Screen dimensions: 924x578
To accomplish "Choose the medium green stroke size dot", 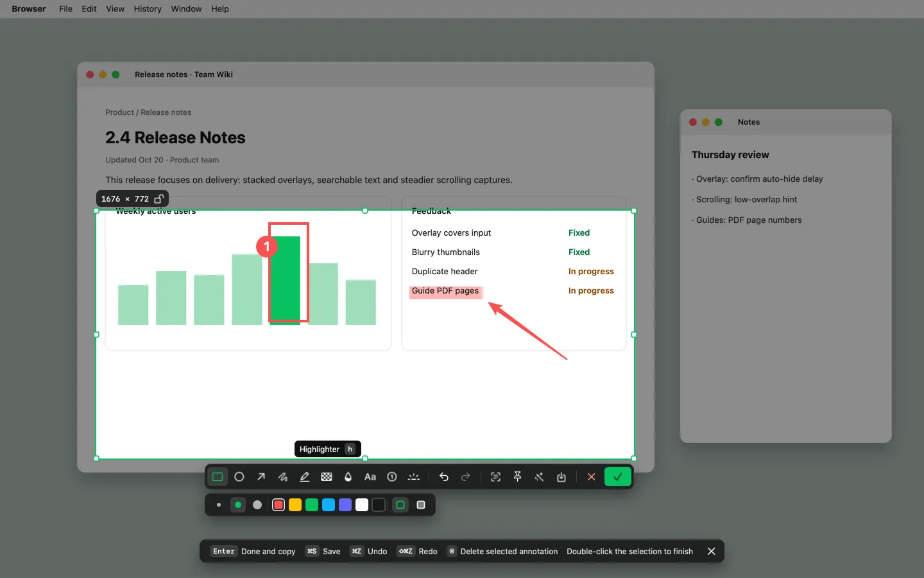I will pos(238,505).
